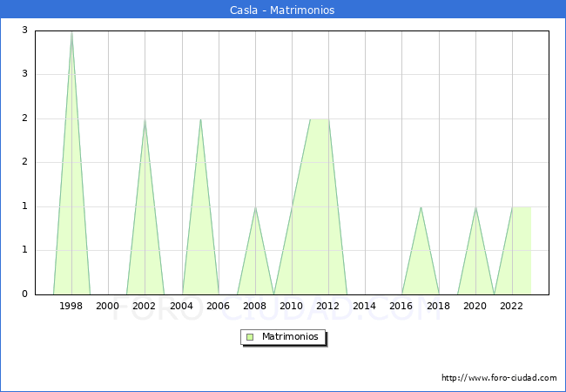This screenshot has width=566, height=392.
Task: Select the 2002 x-axis label
Action: (x=144, y=306)
